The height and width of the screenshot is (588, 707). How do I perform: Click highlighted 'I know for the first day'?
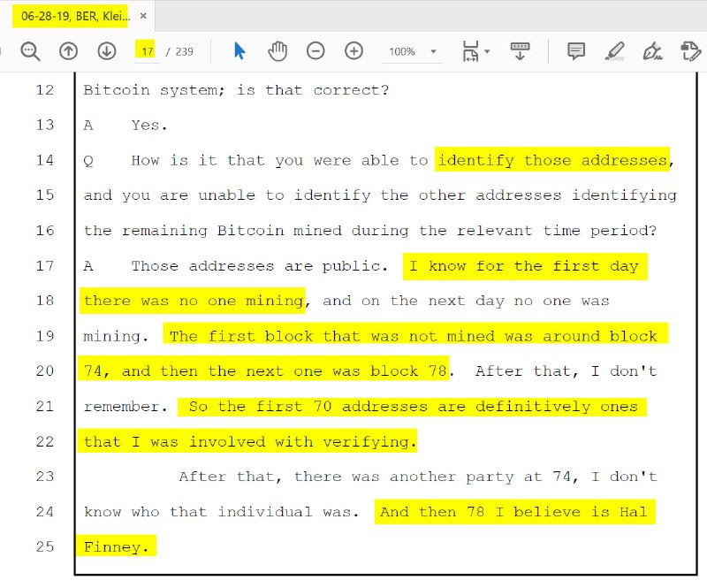pyautogui.click(x=525, y=266)
